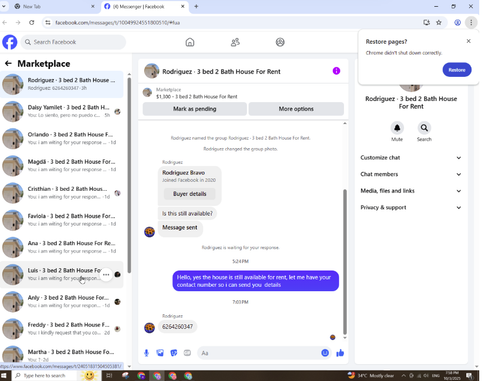This screenshot has height=381, width=500.
Task: Expand the Customize chat section
Action: (411, 158)
